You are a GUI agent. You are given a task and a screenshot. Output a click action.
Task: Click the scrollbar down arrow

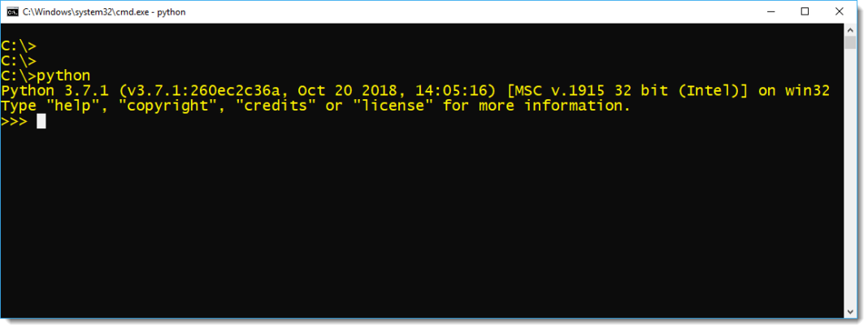pyautogui.click(x=849, y=310)
